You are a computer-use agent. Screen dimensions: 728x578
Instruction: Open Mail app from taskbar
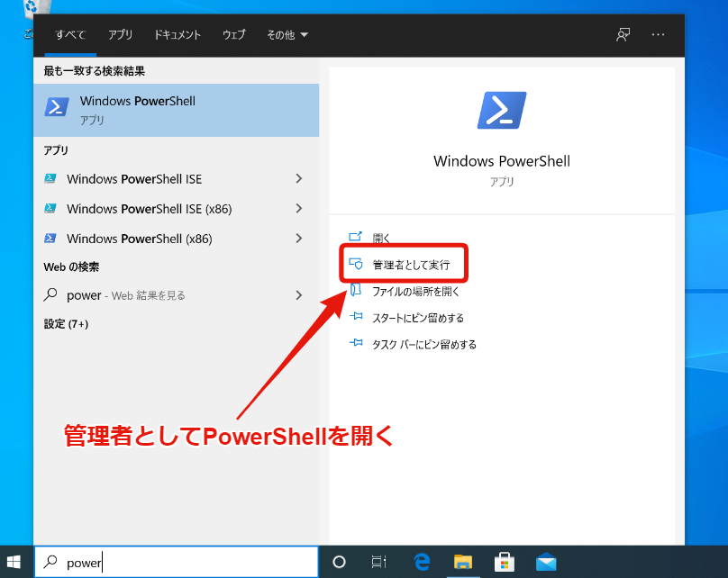point(546,562)
